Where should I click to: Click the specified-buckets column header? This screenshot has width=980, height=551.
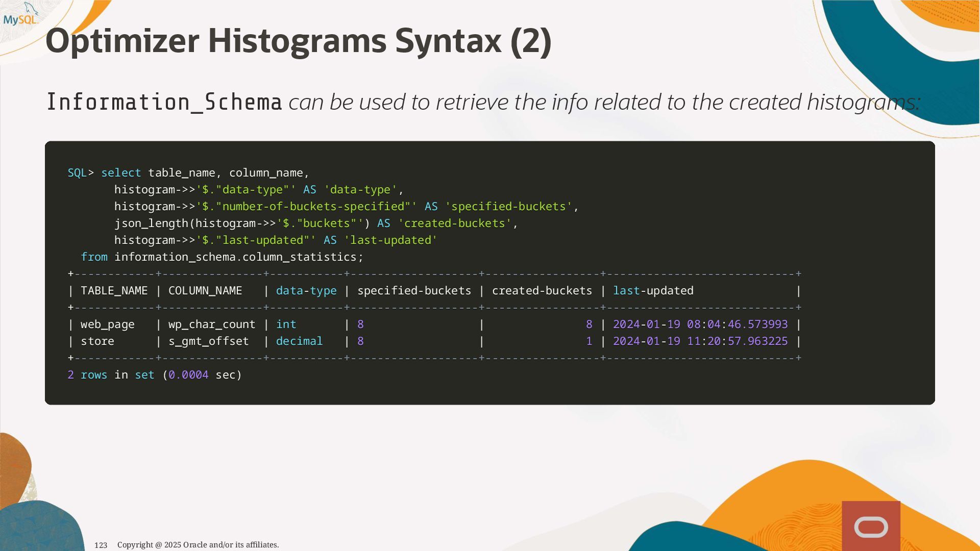[414, 291]
